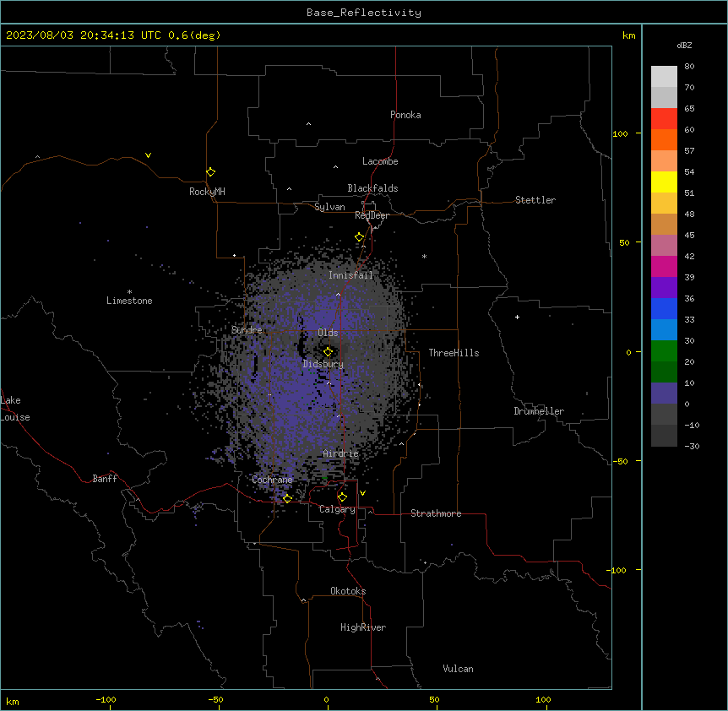Select the white plus marker north of Drumheller
The width and height of the screenshot is (728, 711).
(x=517, y=317)
